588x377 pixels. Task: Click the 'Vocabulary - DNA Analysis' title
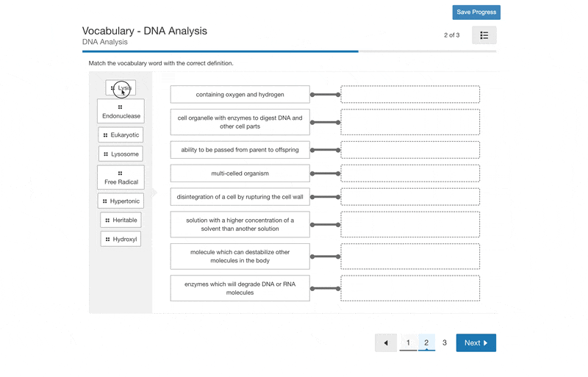(x=144, y=31)
